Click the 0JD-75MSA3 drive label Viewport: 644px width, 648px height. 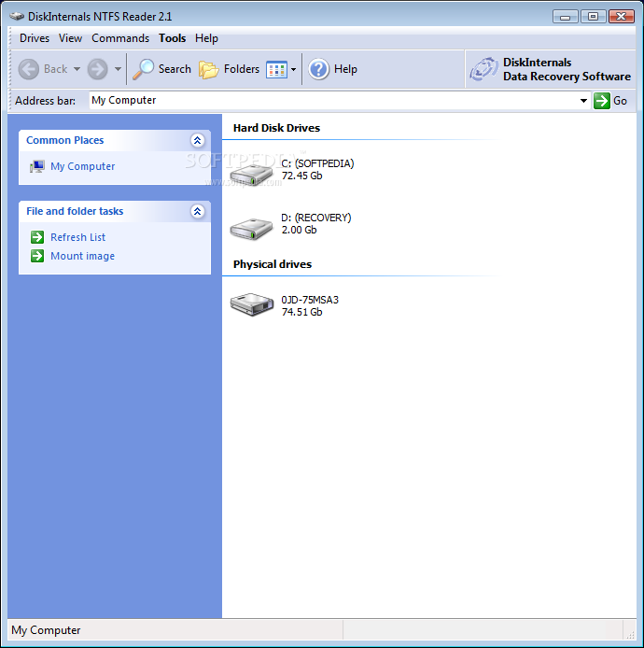(x=310, y=300)
